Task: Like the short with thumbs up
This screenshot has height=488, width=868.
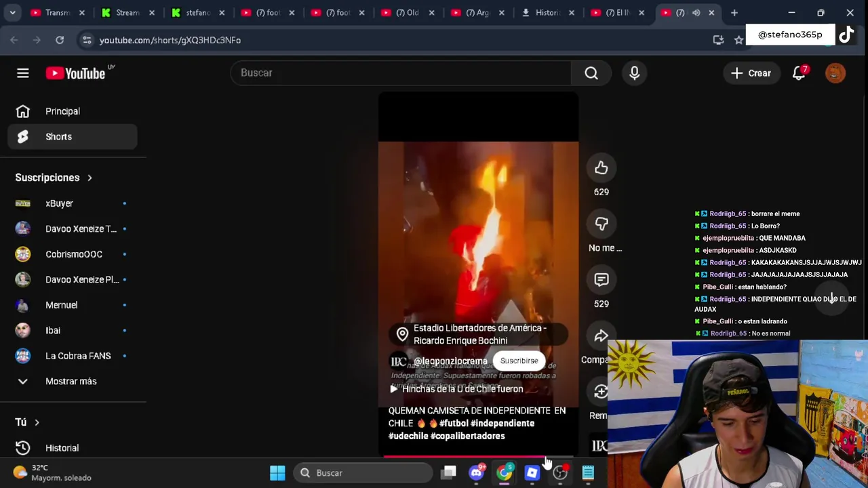Action: [601, 168]
